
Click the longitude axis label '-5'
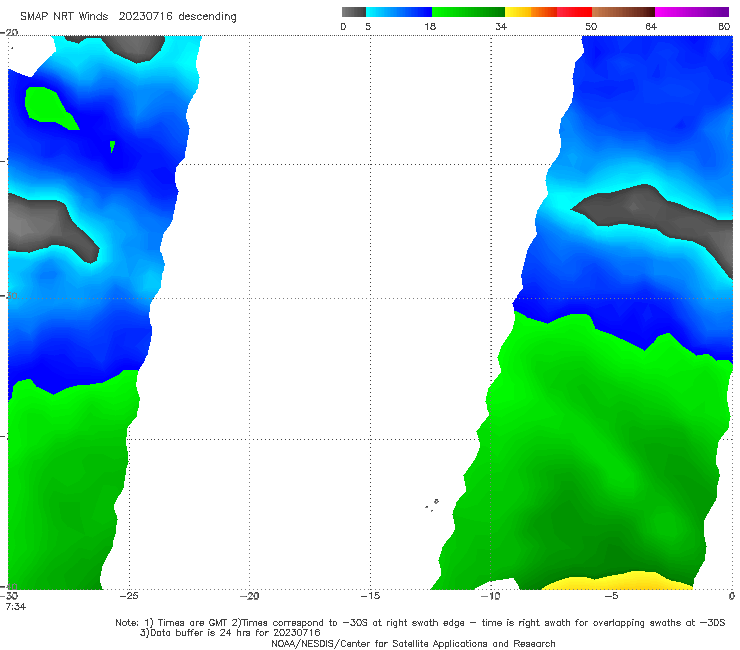[612, 596]
